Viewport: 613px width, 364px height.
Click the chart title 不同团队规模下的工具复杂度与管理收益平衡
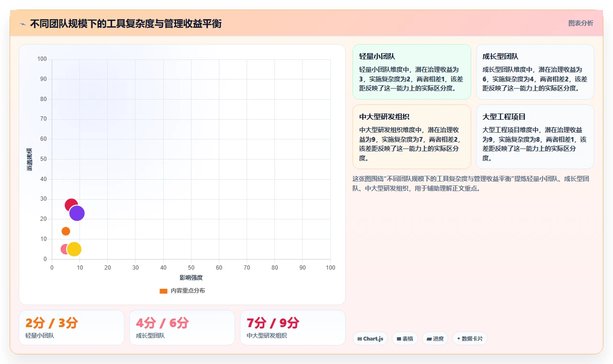pos(125,24)
